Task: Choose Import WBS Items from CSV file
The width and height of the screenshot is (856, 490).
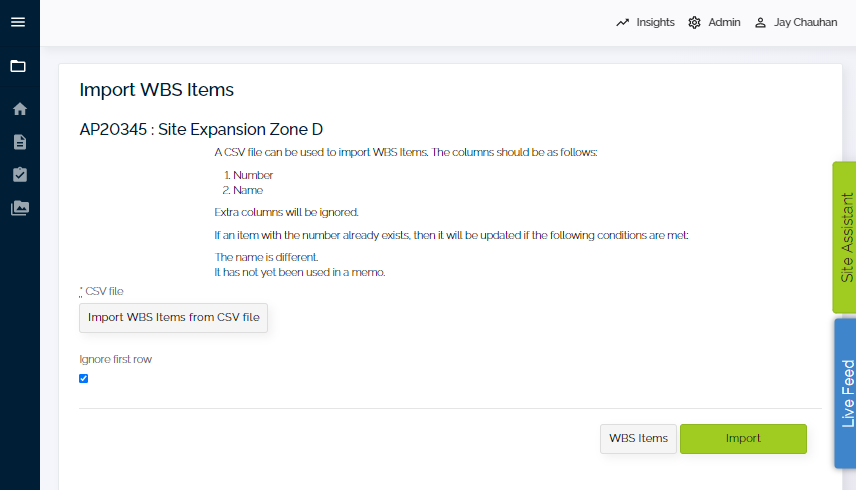Action: click(x=174, y=318)
